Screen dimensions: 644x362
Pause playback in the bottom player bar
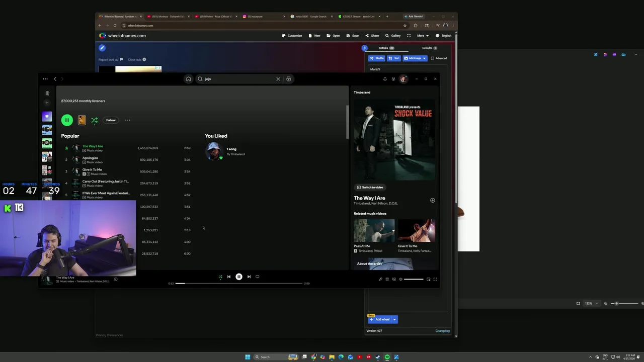pyautogui.click(x=239, y=277)
